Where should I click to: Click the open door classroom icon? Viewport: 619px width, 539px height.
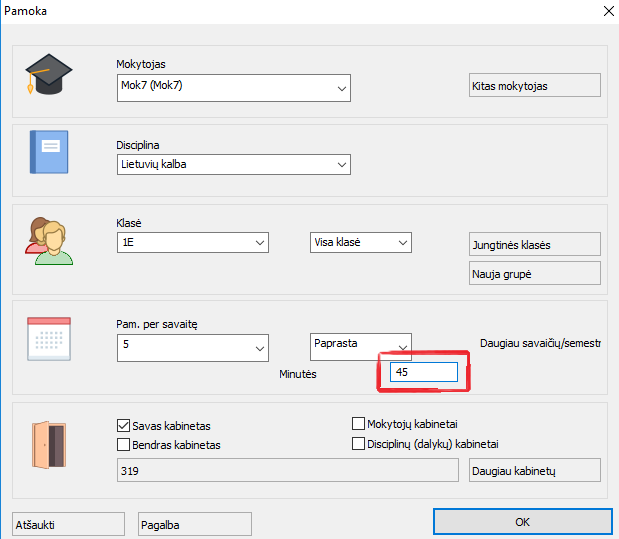click(49, 443)
